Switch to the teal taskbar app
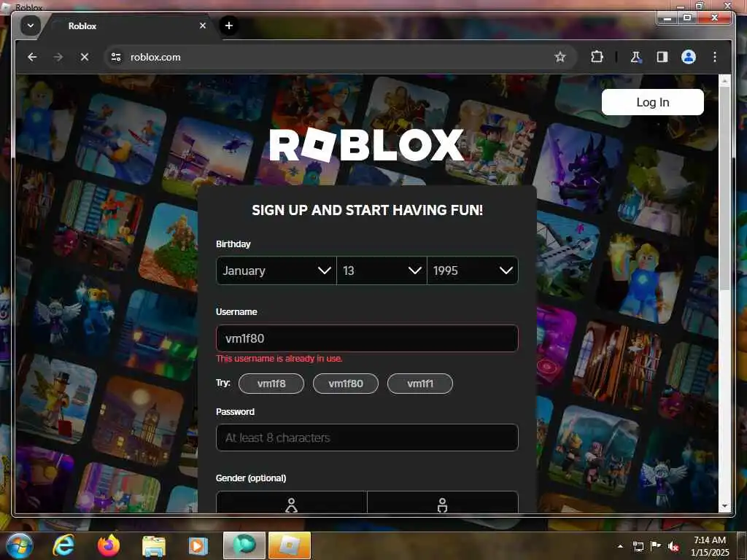 coord(244,545)
